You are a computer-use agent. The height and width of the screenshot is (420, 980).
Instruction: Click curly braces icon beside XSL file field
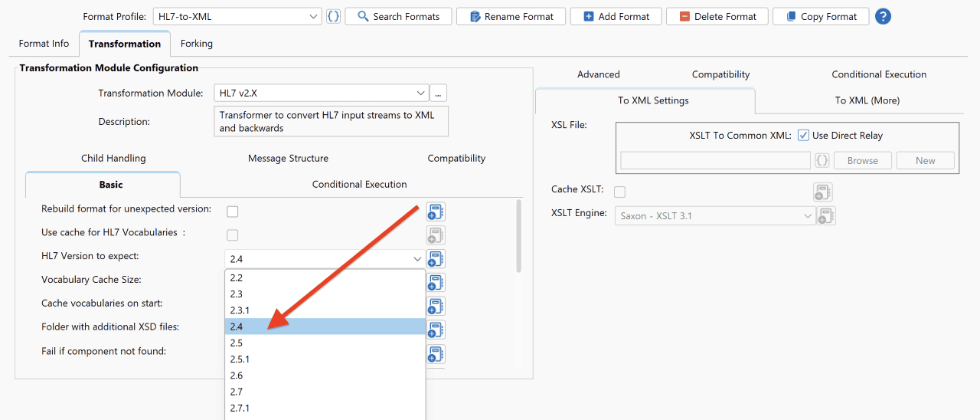pos(822,160)
